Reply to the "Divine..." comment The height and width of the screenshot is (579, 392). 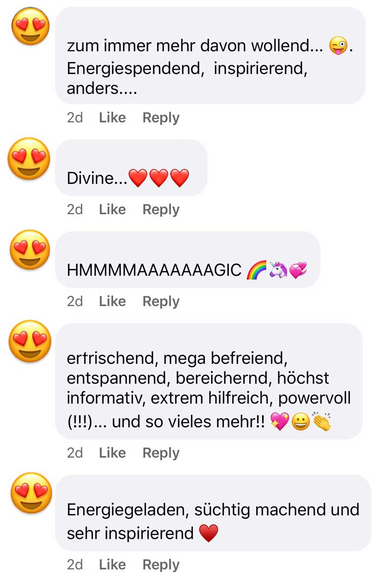point(161,210)
